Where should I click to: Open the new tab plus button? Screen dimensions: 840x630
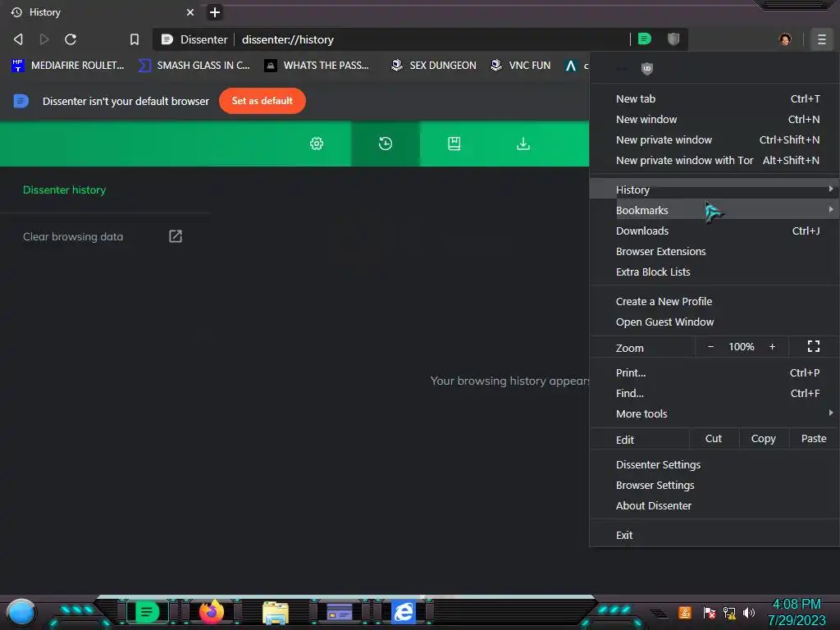[x=215, y=12]
